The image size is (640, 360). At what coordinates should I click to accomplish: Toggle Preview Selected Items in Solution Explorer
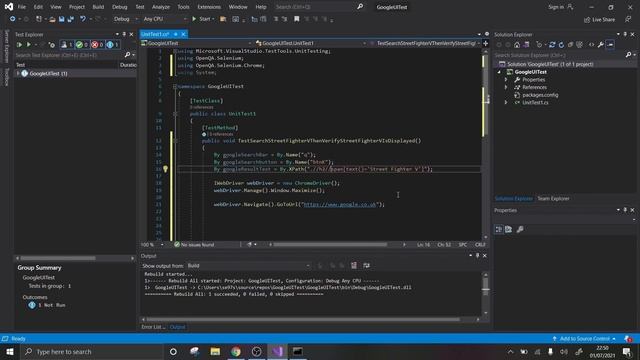click(610, 44)
